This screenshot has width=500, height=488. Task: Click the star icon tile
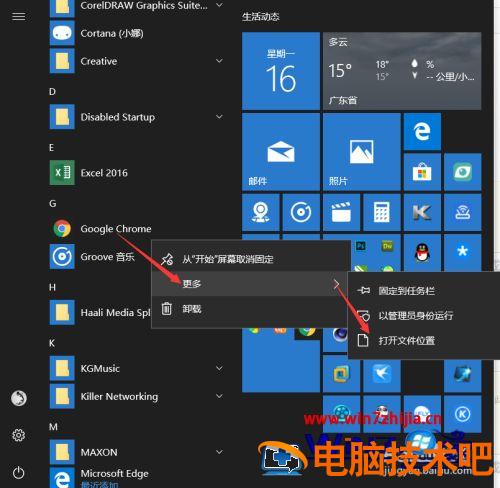click(463, 252)
